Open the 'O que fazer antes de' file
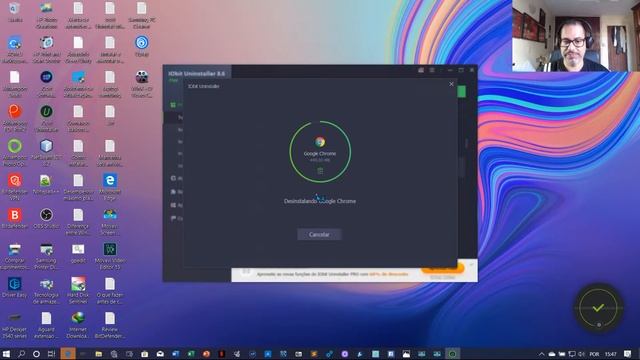Screen dimensions: 640x360 click(110, 290)
